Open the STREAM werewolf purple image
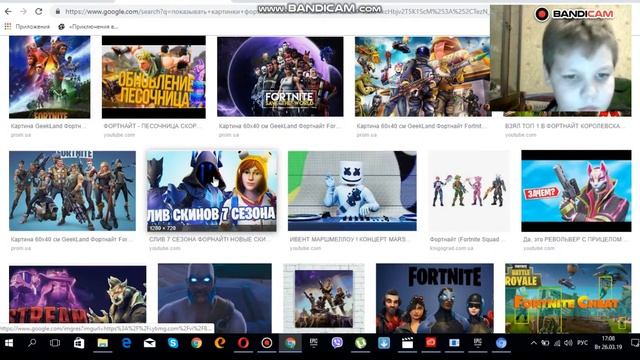 click(78, 295)
